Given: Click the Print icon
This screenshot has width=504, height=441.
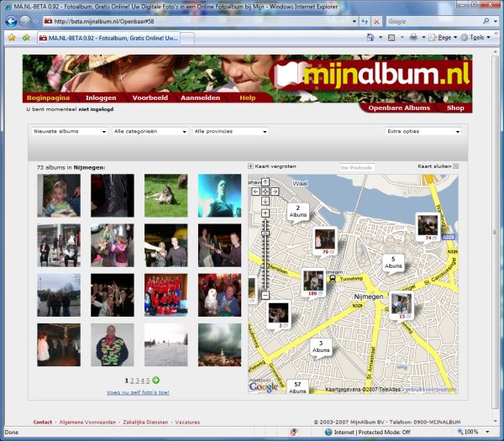Looking at the screenshot, I should pyautogui.click(x=413, y=38).
